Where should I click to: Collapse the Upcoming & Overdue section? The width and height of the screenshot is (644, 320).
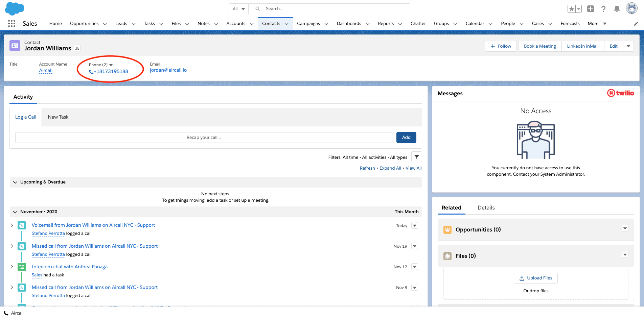(15, 182)
